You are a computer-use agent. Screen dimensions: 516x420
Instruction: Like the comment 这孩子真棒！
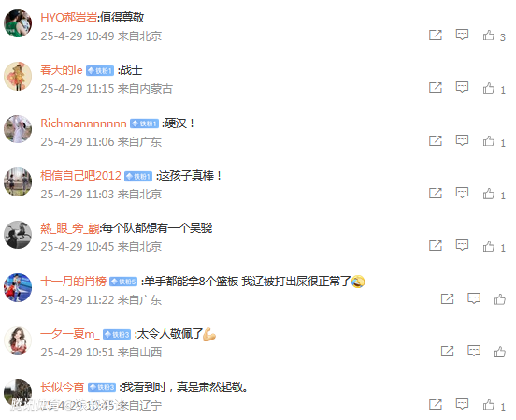(488, 194)
